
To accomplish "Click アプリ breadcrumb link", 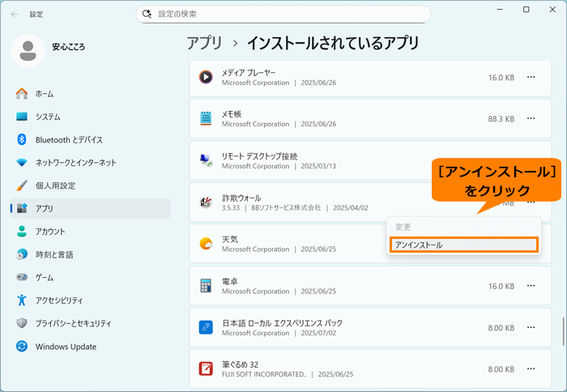I will click(204, 43).
